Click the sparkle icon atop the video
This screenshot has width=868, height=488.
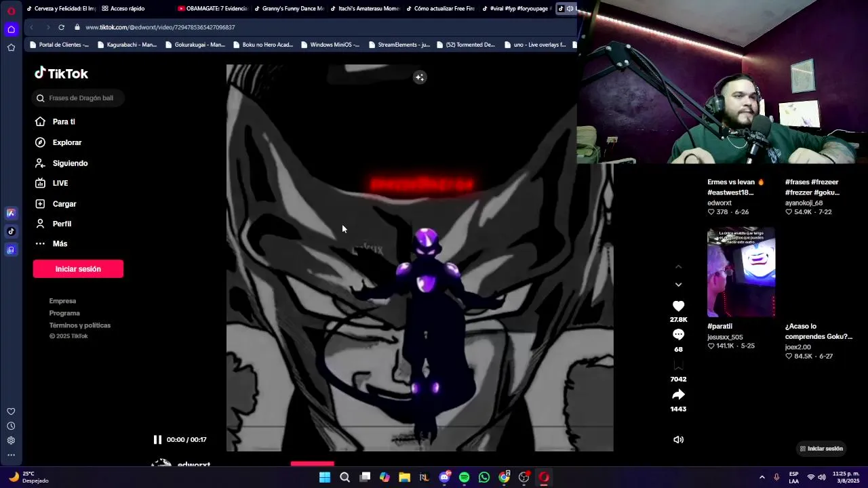coord(420,77)
